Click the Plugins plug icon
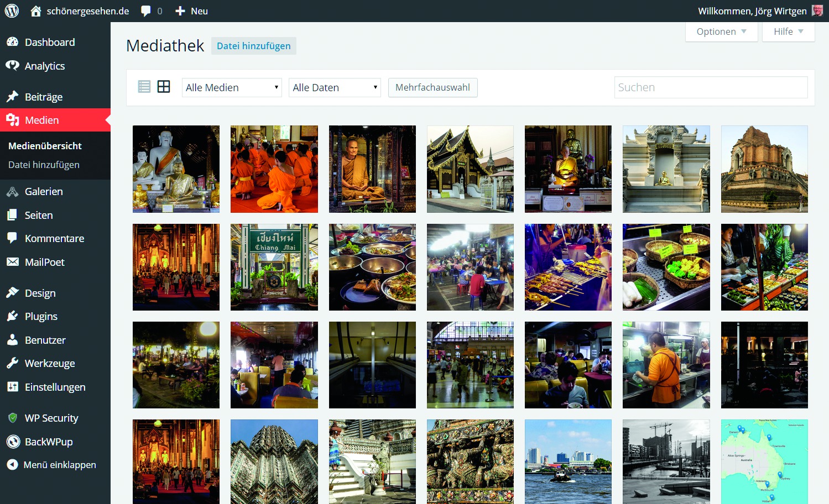This screenshot has width=829, height=504. 13,316
